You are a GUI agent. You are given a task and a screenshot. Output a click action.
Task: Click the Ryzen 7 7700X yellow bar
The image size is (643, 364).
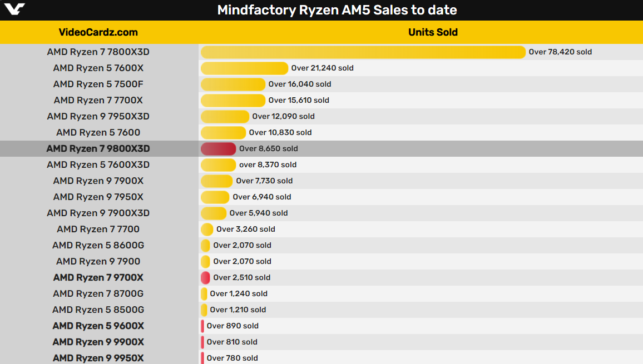[233, 101]
